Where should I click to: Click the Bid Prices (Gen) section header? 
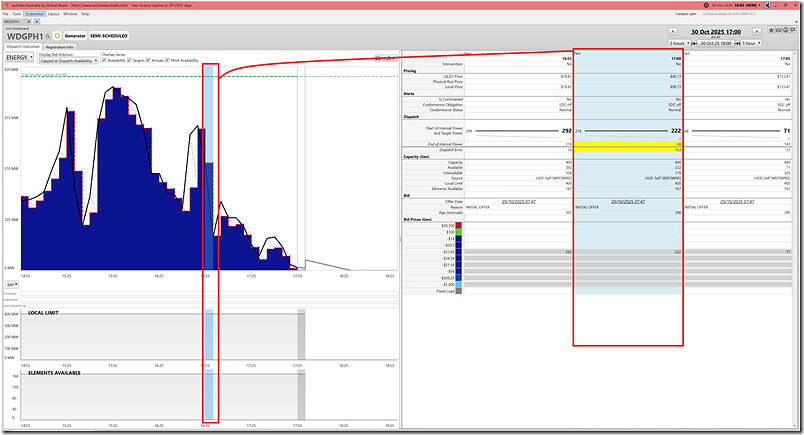coord(419,220)
